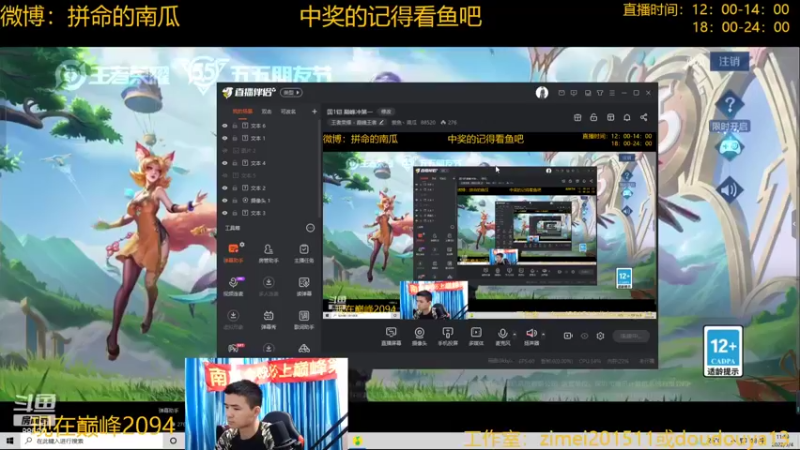
Task: Open the 读弹幕 read-danmaku tool
Action: coord(304,286)
